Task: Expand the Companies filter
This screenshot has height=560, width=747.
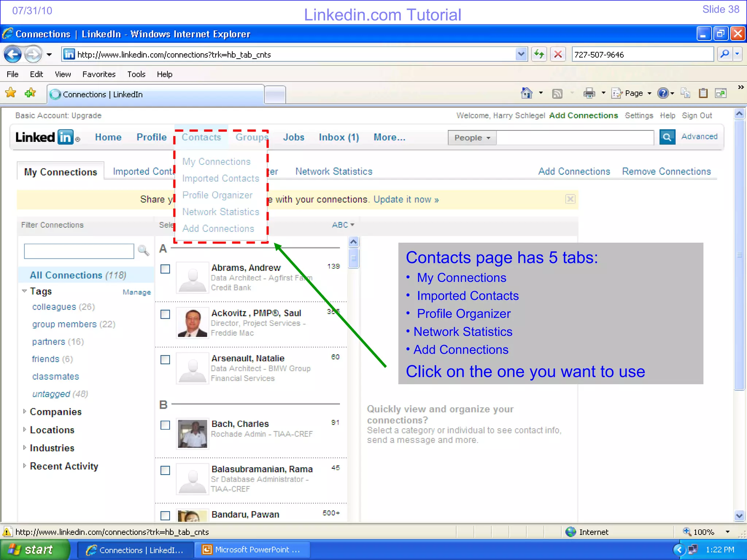Action: click(24, 411)
